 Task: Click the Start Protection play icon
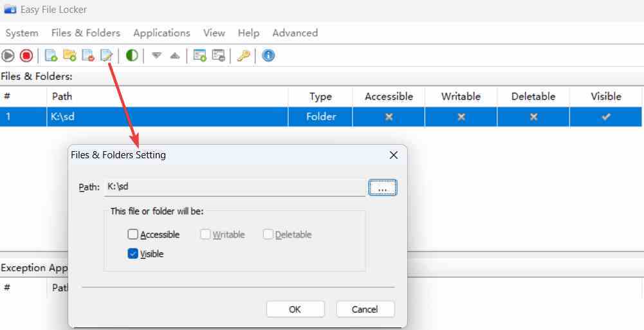tap(8, 55)
